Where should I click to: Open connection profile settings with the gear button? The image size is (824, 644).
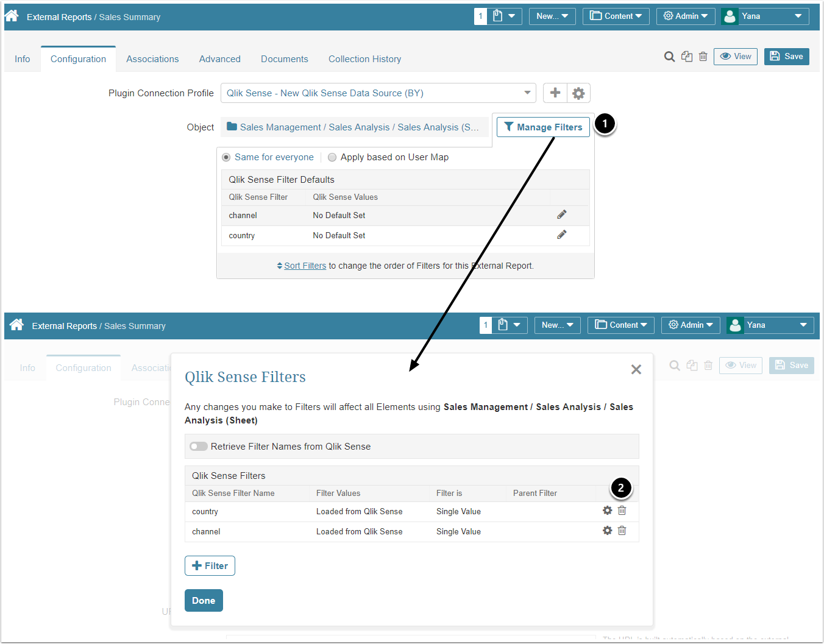(x=578, y=93)
